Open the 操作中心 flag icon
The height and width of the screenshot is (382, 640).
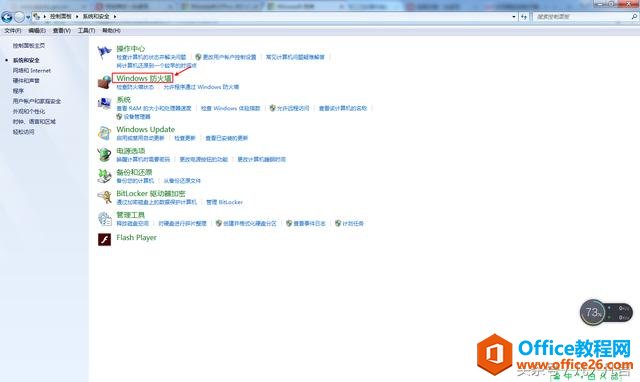104,52
